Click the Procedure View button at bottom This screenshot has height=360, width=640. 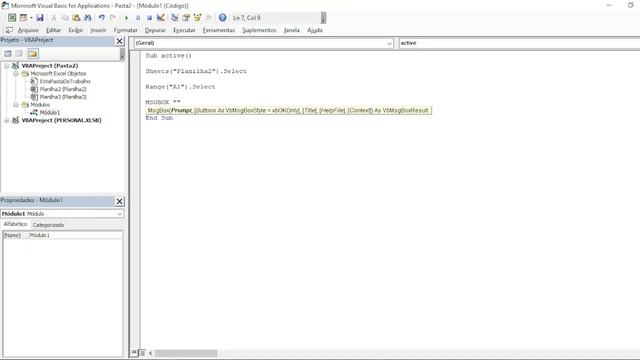[x=134, y=353]
